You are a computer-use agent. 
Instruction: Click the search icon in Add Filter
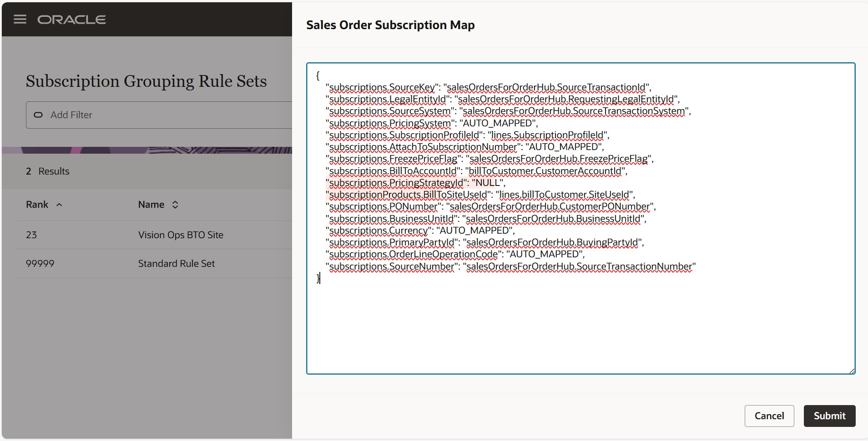(38, 115)
